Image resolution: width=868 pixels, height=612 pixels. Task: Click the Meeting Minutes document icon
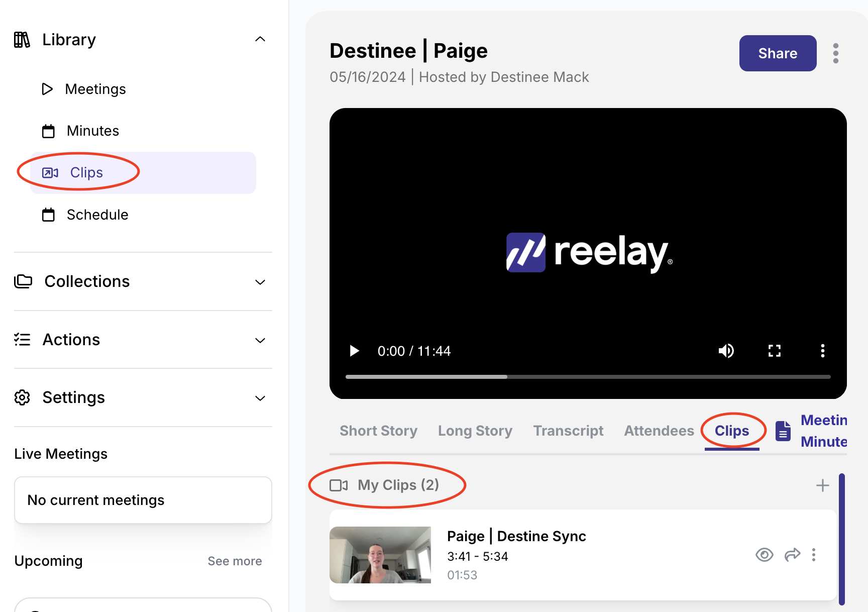[783, 431]
